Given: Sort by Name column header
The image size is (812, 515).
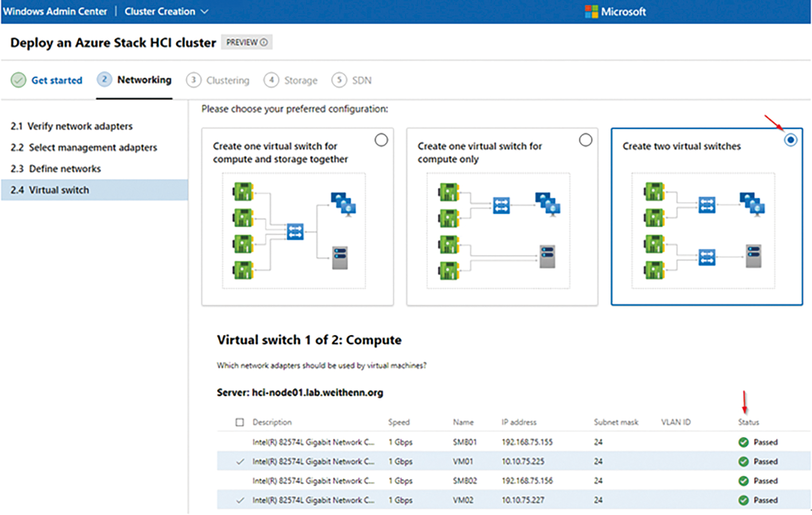Looking at the screenshot, I should [x=463, y=422].
